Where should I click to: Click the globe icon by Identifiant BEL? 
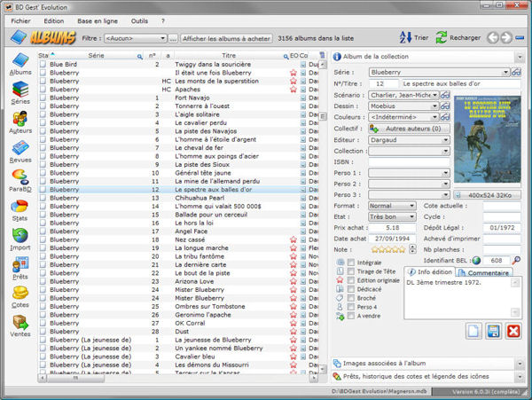[476, 260]
